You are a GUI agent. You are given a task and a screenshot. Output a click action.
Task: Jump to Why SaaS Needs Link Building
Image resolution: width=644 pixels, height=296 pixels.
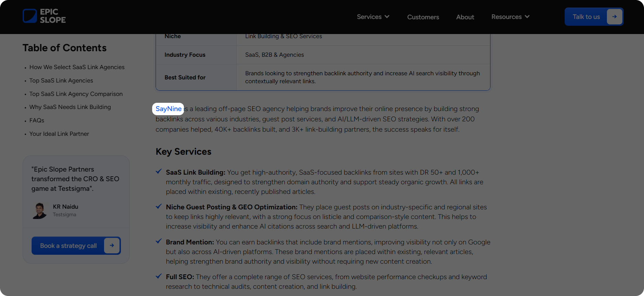coord(70,107)
